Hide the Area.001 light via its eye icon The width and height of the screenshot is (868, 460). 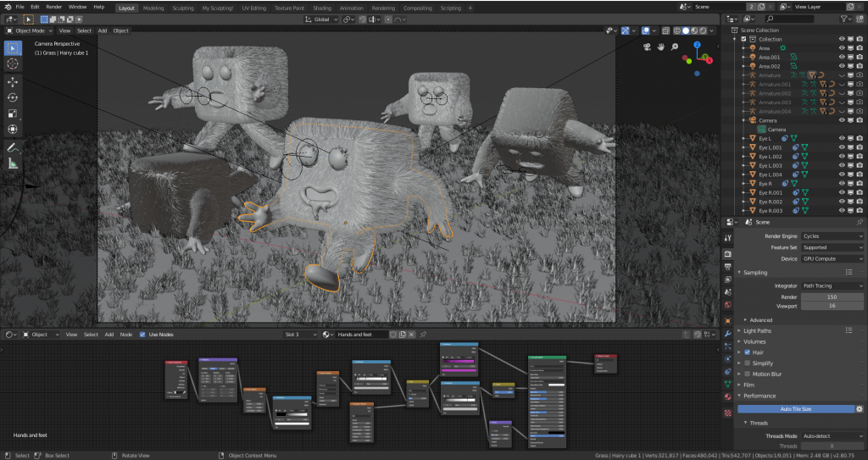pyautogui.click(x=842, y=58)
